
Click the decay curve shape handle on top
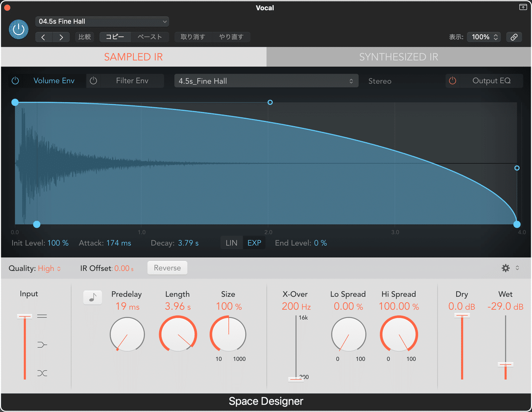[x=270, y=102]
